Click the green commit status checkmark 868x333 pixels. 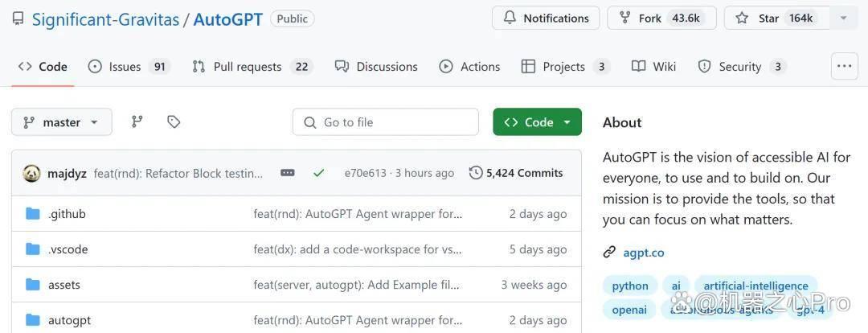point(318,173)
